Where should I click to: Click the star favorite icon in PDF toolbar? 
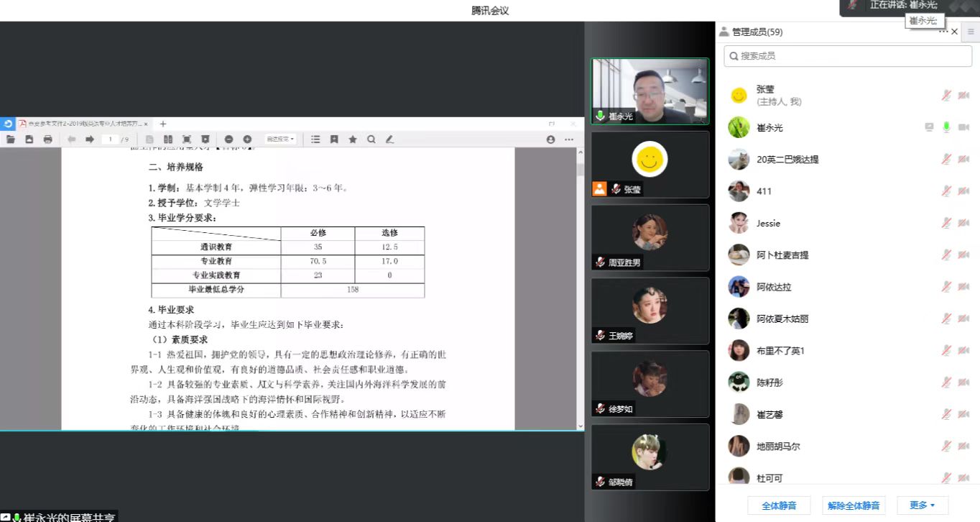[x=353, y=139]
